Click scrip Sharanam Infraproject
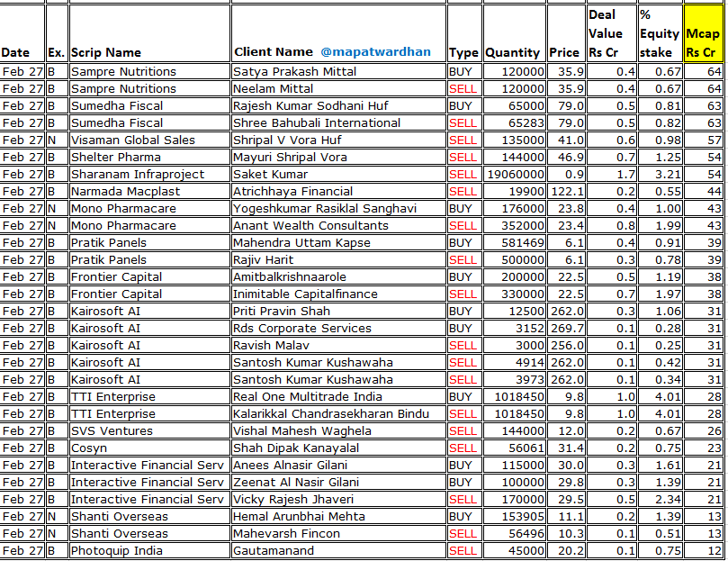The image size is (728, 561). (x=138, y=175)
